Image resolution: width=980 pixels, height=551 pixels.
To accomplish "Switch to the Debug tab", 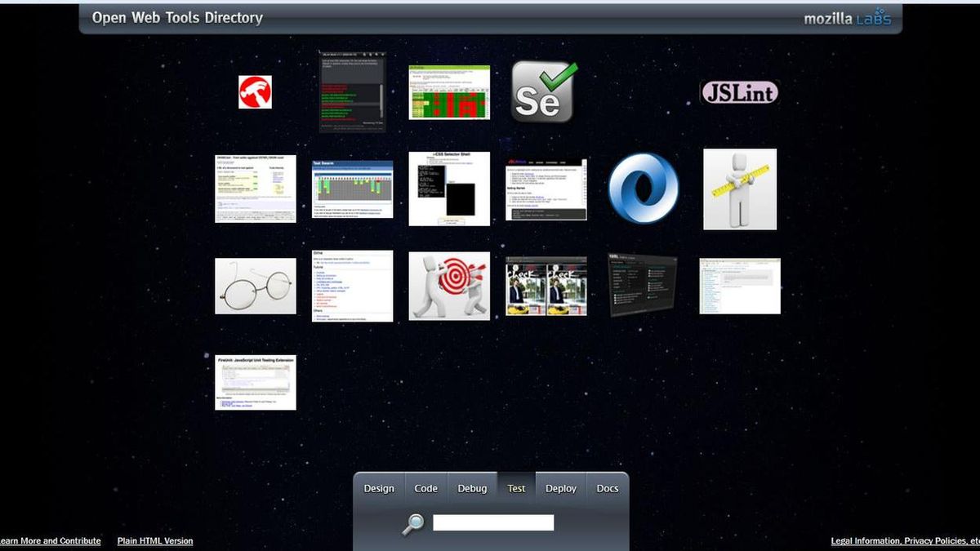I will click(472, 488).
